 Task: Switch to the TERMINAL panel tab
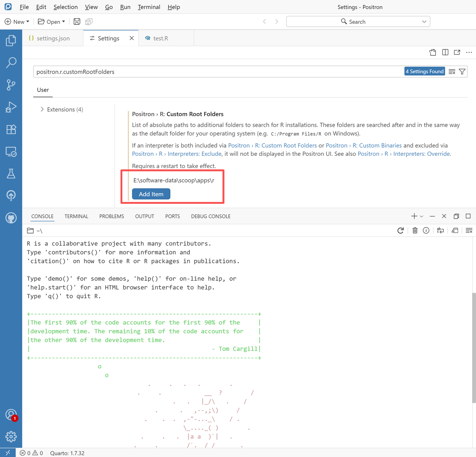tap(76, 216)
